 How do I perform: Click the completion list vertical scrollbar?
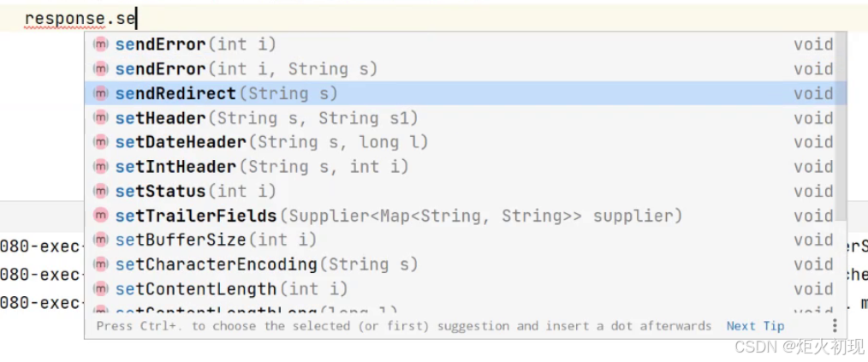pos(842,128)
